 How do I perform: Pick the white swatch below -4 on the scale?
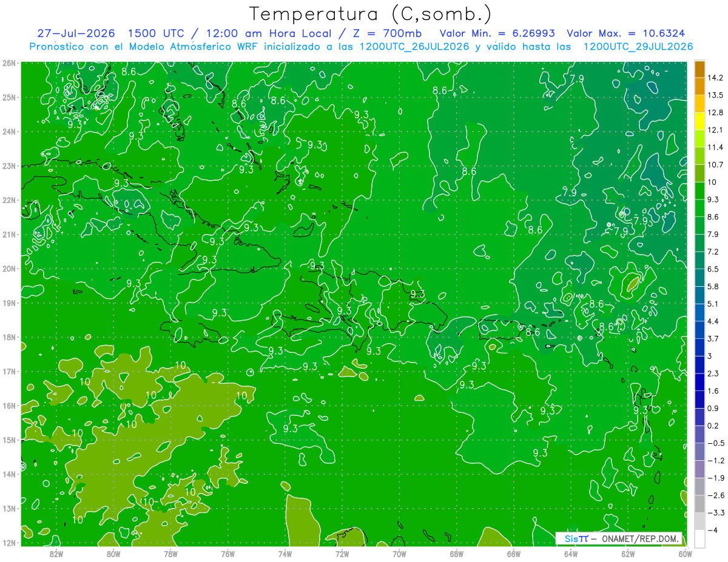[699, 538]
